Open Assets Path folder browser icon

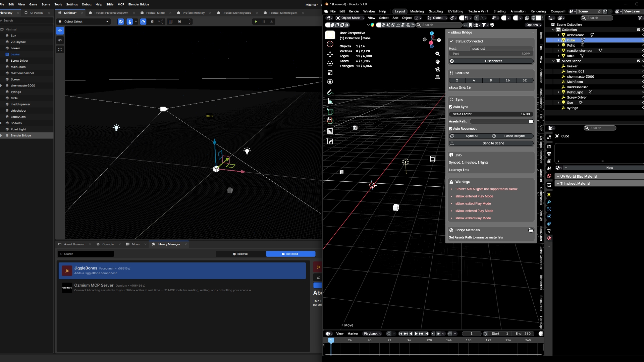(531, 121)
